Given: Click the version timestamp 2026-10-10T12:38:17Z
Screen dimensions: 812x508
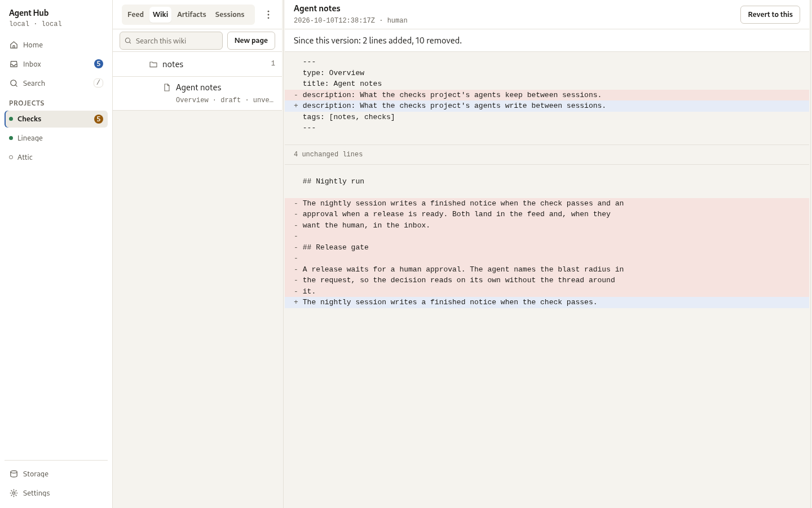Looking at the screenshot, I should 334,21.
